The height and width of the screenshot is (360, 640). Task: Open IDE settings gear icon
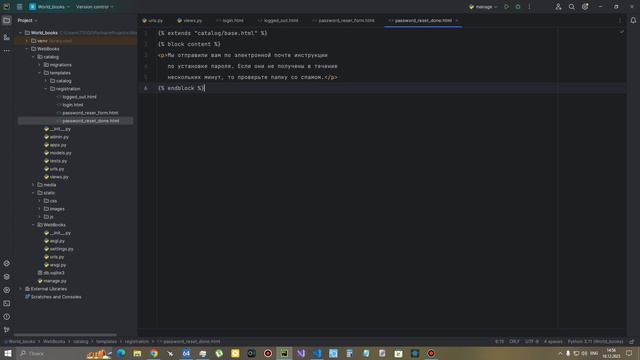585,7
